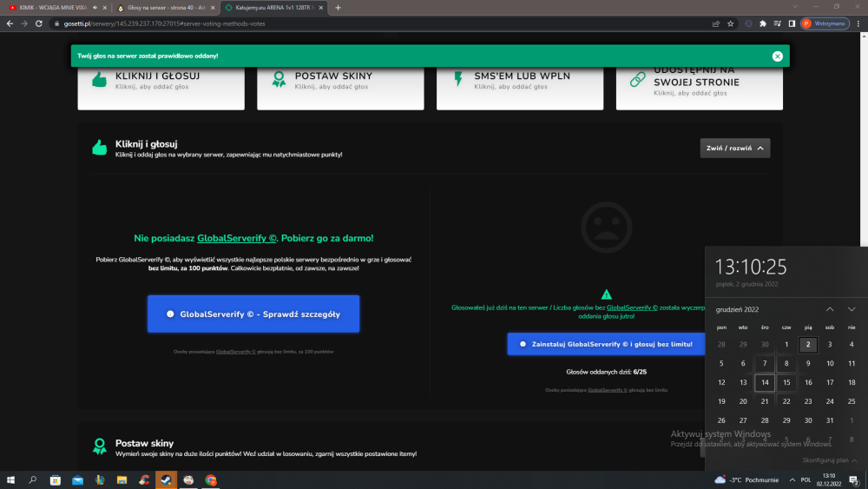
Task: Open small GlobalServerify link under Głosów oddanych dziś
Action: tap(608, 390)
